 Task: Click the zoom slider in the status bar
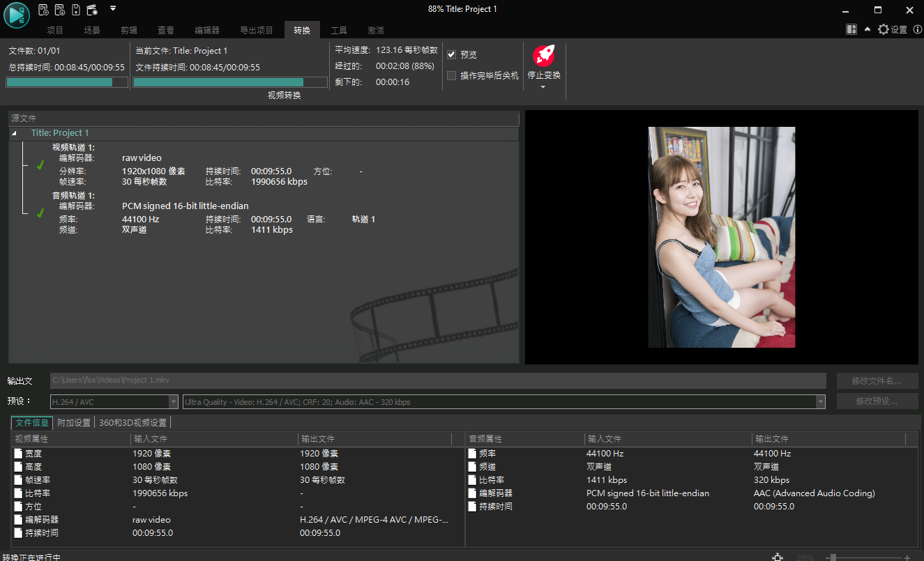pyautogui.click(x=867, y=558)
